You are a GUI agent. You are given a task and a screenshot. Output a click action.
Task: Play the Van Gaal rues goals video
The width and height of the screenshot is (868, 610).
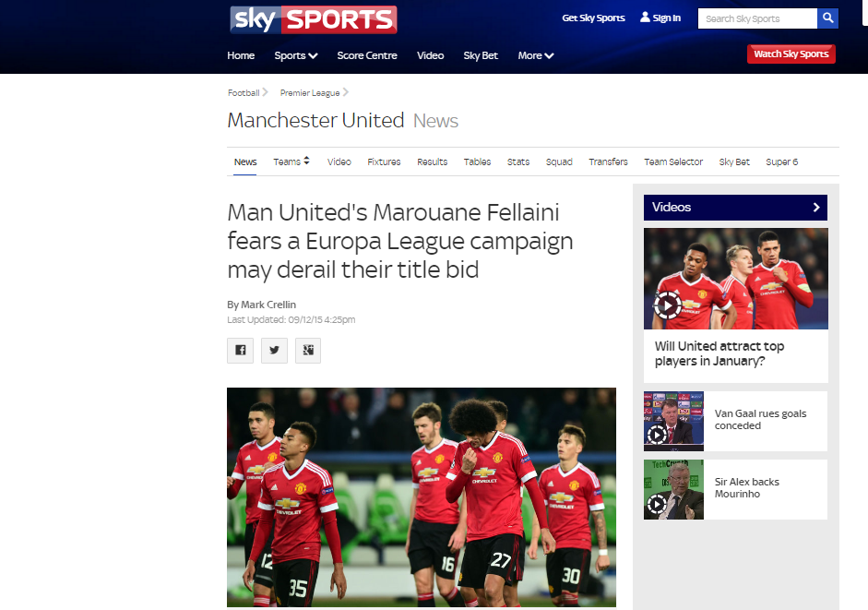(657, 435)
